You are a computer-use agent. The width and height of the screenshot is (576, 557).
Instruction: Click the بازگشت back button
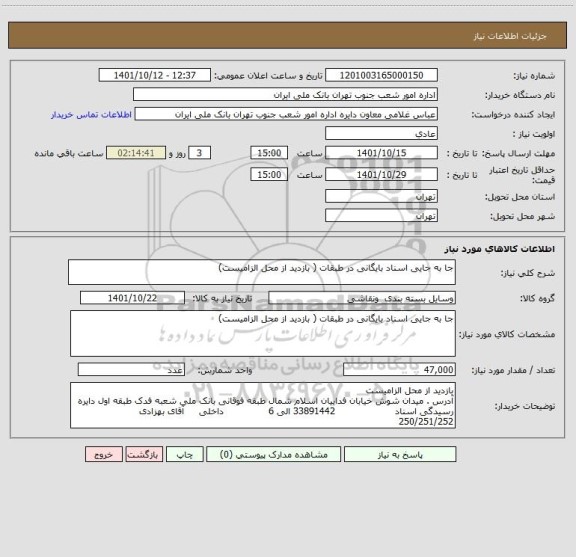[x=143, y=454]
